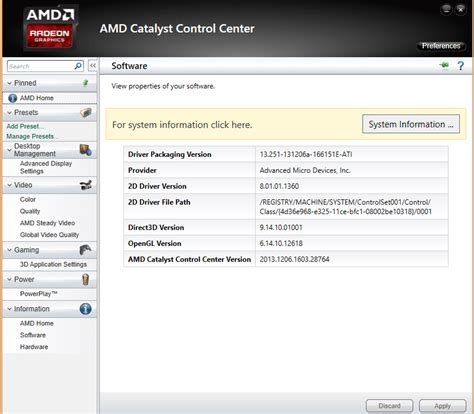The width and height of the screenshot is (474, 414).
Task: Select Hardware under Information
Action: (34, 347)
